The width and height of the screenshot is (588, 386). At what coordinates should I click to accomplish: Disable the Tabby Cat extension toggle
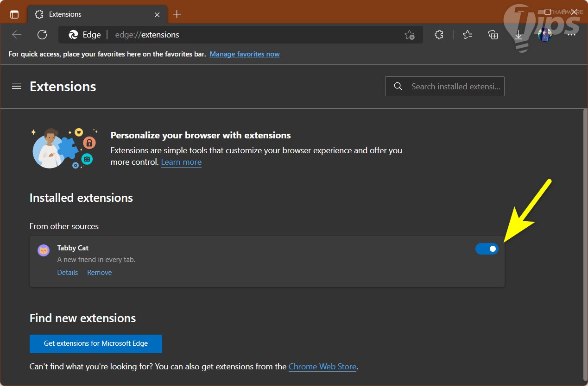pyautogui.click(x=487, y=249)
